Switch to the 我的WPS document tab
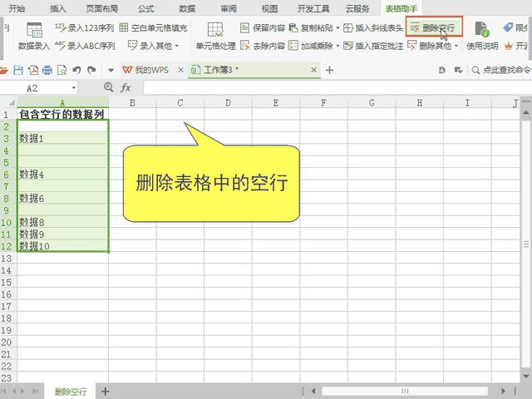Screen dimensions: 532x399 pyautogui.click(x=145, y=70)
